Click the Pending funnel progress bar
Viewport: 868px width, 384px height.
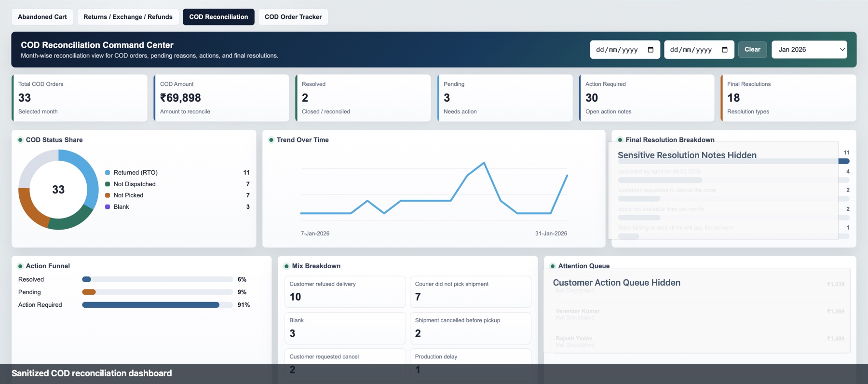click(157, 292)
